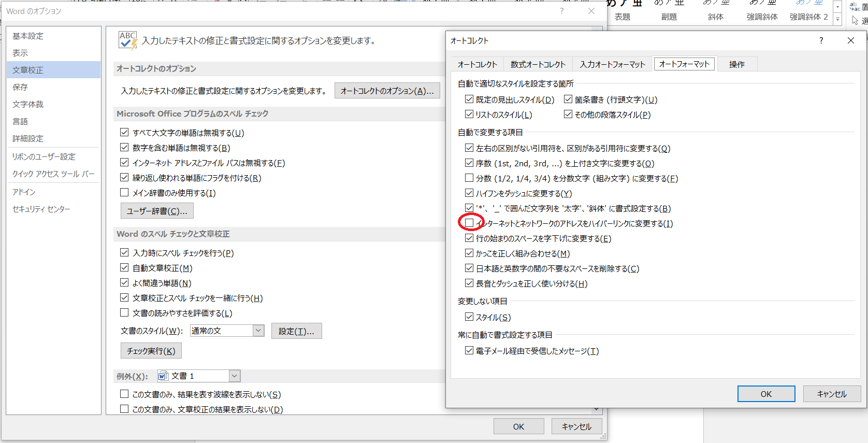Uncheck 行の始まりのスペースを字下げに変更する checkbox
Screen dimensions: 868x443
469,238
